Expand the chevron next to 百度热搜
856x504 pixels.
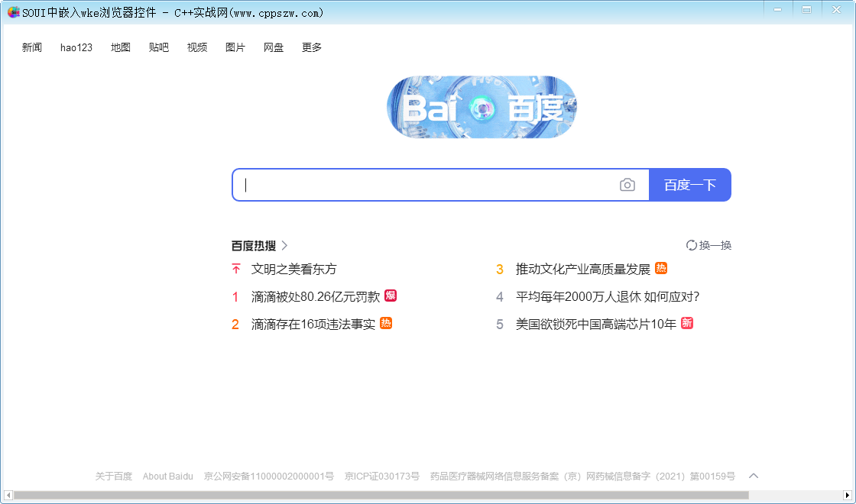point(284,245)
